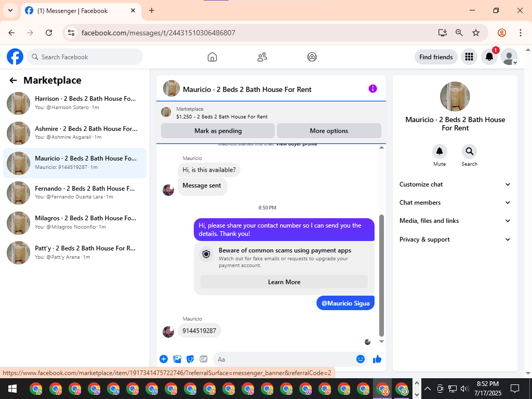Image resolution: width=532 pixels, height=399 pixels.
Task: Click the 9144519287 message bubble
Action: (199, 330)
